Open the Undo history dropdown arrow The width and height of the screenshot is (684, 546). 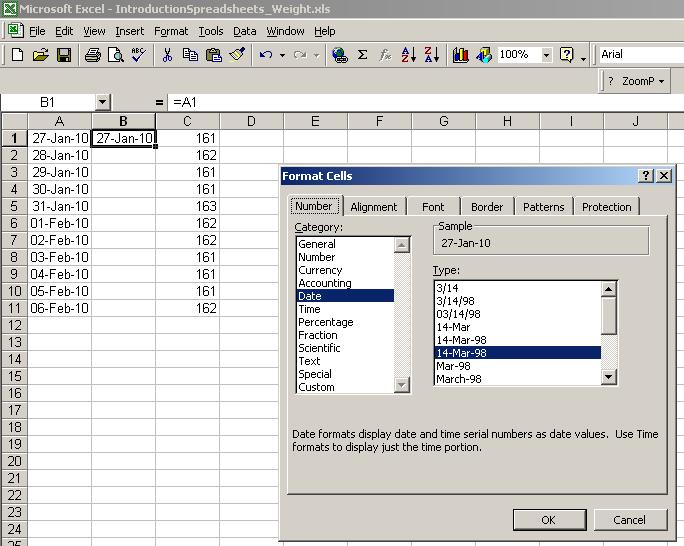(x=282, y=55)
